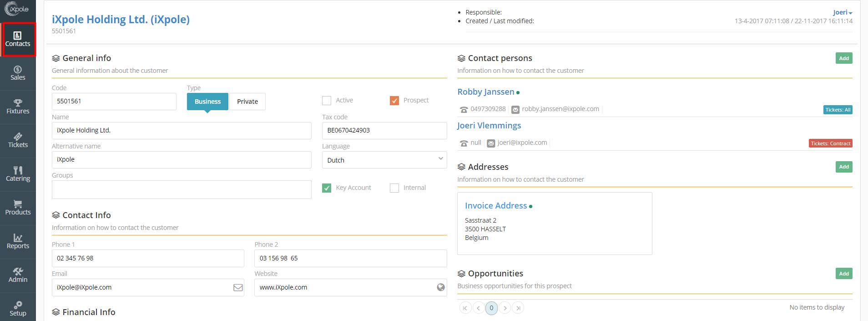This screenshot has width=868, height=321.
Task: Add a new contact person
Action: pos(844,58)
